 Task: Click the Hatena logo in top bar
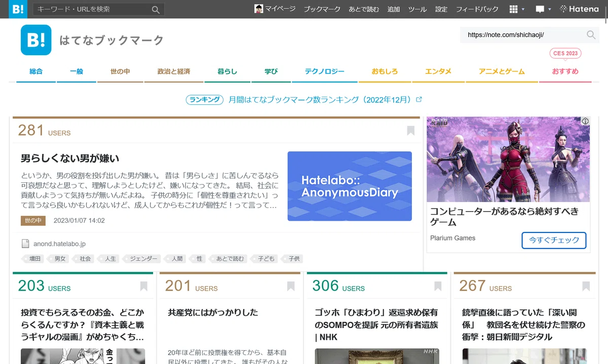[x=579, y=9]
